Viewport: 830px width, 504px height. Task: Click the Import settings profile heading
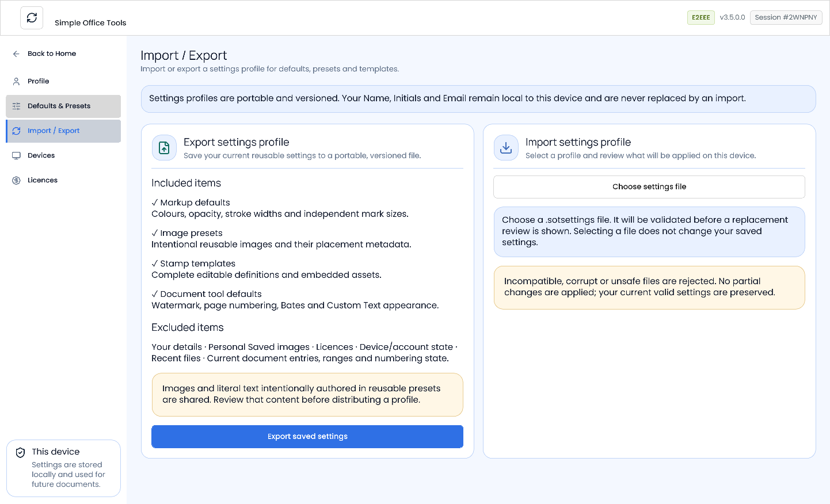click(x=578, y=142)
